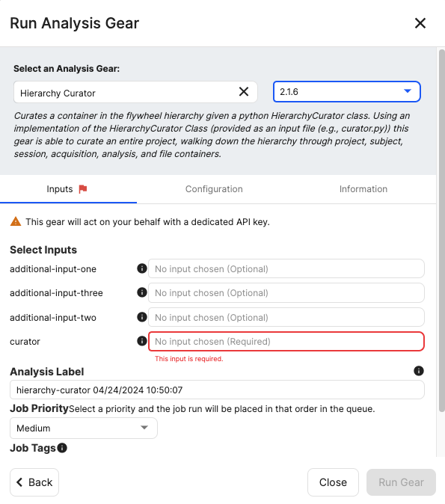
Task: Click the Job Tags info icon
Action: 62,448
